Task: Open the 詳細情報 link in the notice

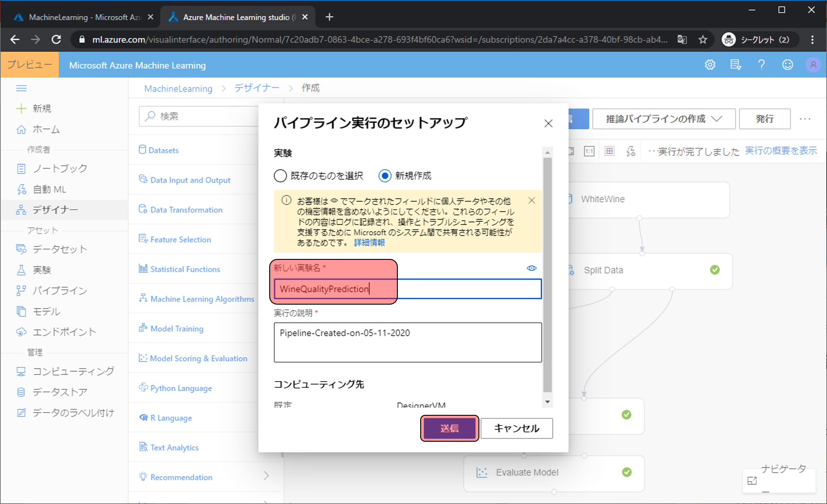Action: tap(369, 243)
